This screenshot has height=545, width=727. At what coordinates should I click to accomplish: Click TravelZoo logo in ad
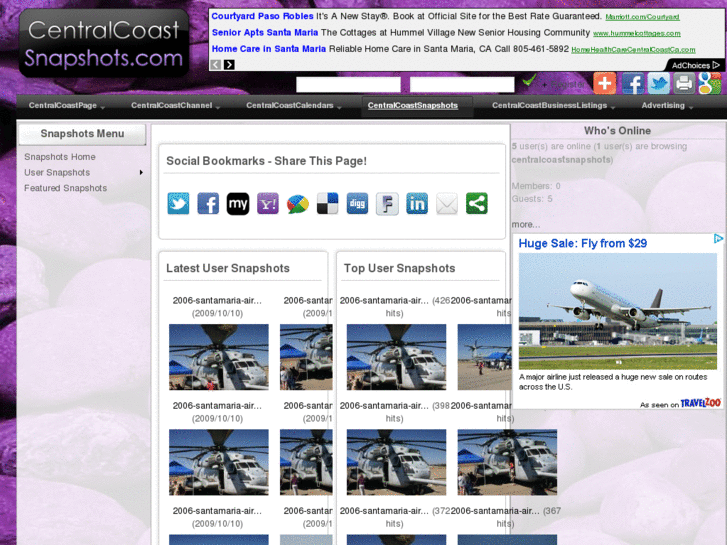click(x=700, y=403)
